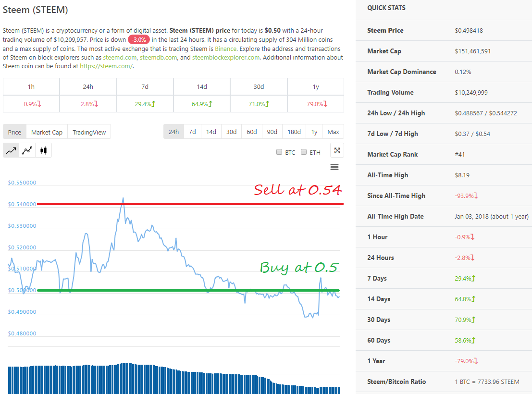This screenshot has height=394, width=532.
Task: Click the price peak on chart line
Action: [123, 198]
